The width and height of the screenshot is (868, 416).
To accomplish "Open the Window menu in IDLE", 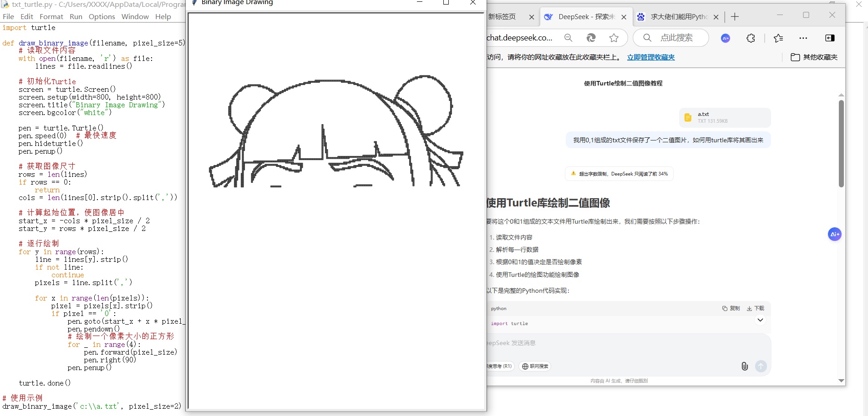I will click(x=135, y=16).
